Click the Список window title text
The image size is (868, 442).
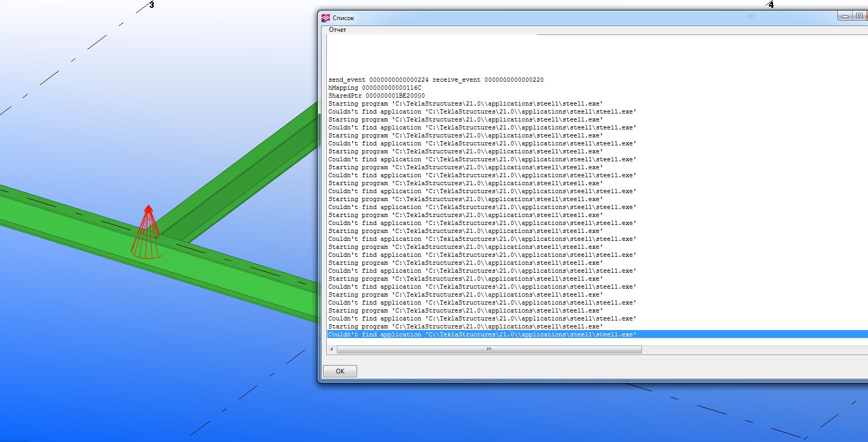[x=343, y=18]
